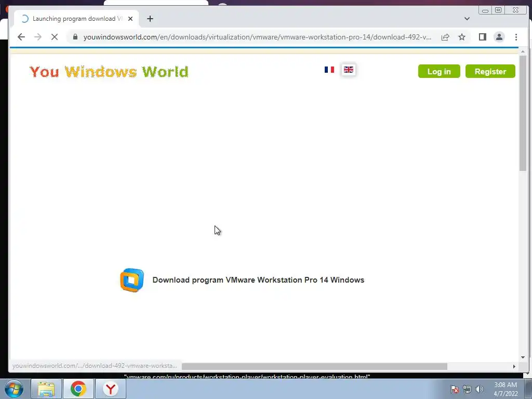Stop loading the page
This screenshot has height=399, width=532.
[54, 37]
